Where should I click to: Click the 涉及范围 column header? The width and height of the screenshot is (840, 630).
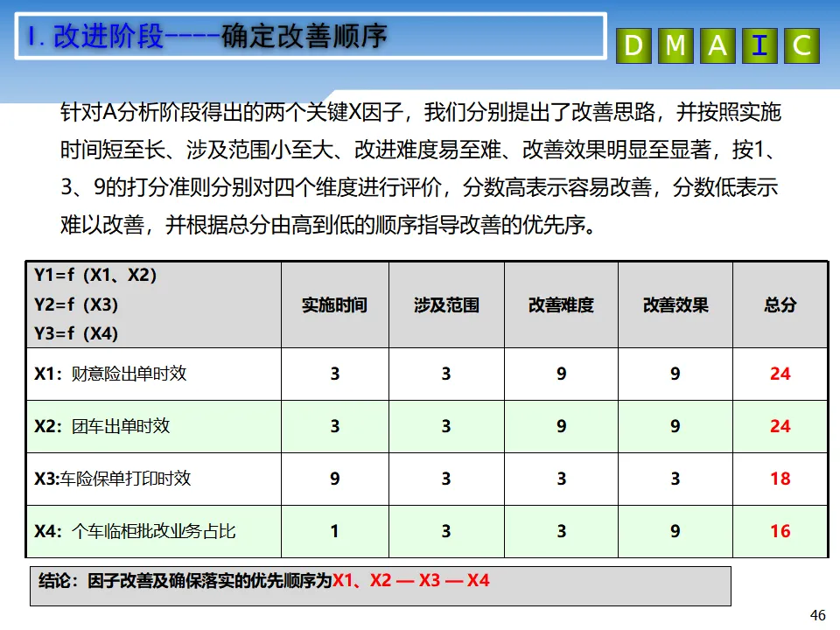446,304
